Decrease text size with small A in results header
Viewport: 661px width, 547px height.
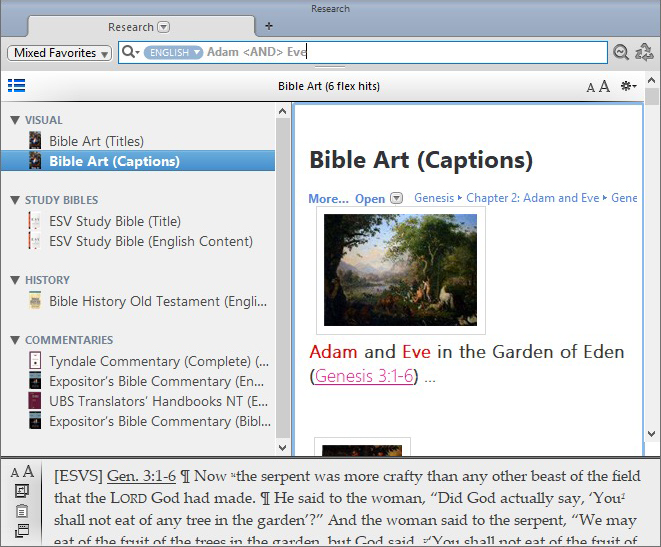tap(591, 88)
